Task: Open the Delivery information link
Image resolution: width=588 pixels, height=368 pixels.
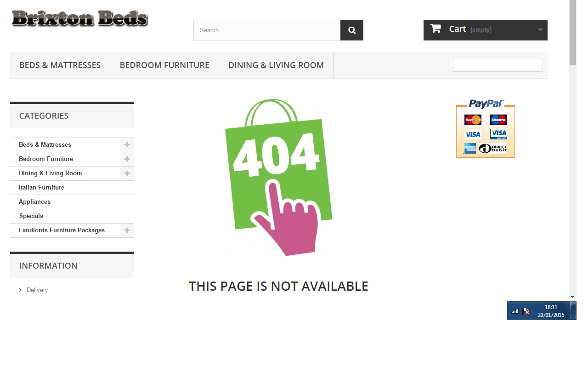Action: coord(37,290)
